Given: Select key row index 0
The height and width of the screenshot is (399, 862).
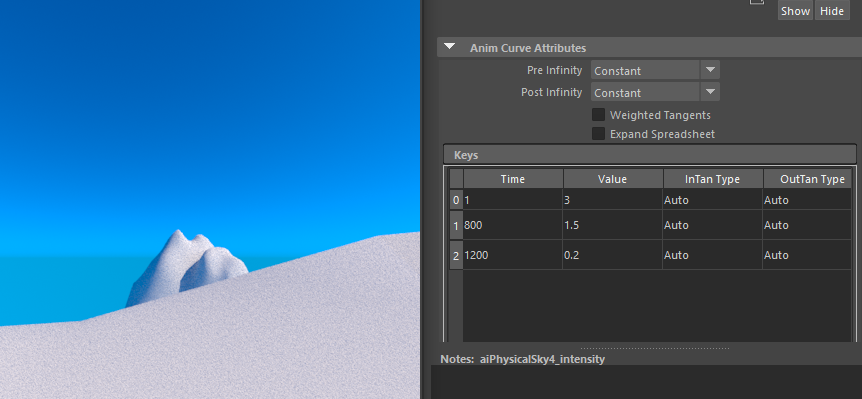Looking at the screenshot, I should click(x=456, y=200).
